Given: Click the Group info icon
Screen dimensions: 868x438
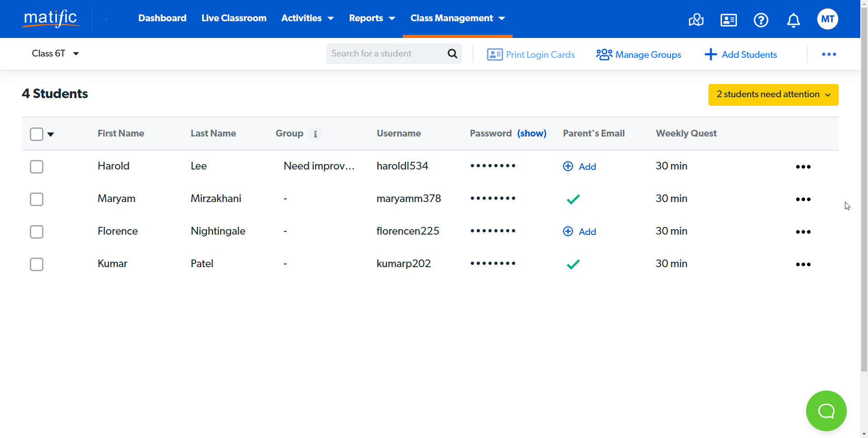Looking at the screenshot, I should pos(315,134).
